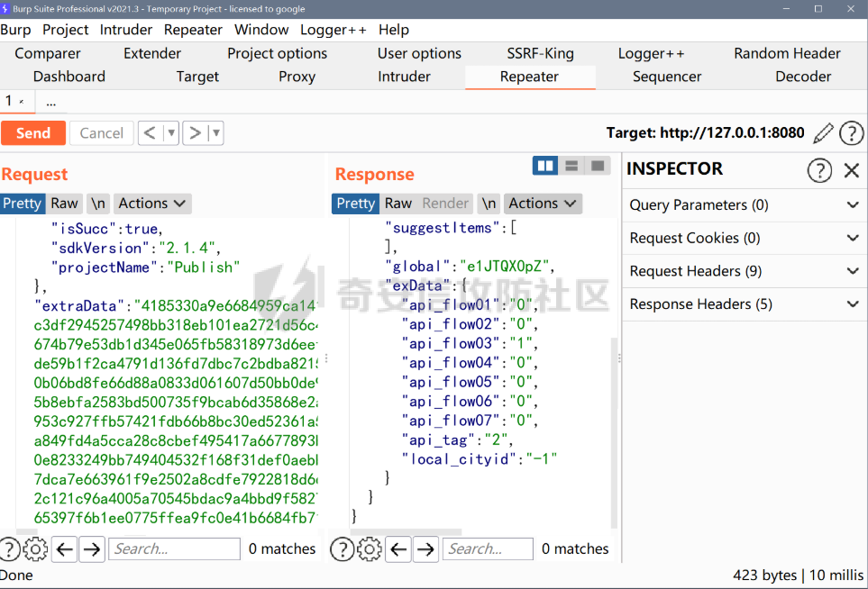Screen dimensions: 868x589
Task: Focus the Request search field
Action: pos(174,549)
